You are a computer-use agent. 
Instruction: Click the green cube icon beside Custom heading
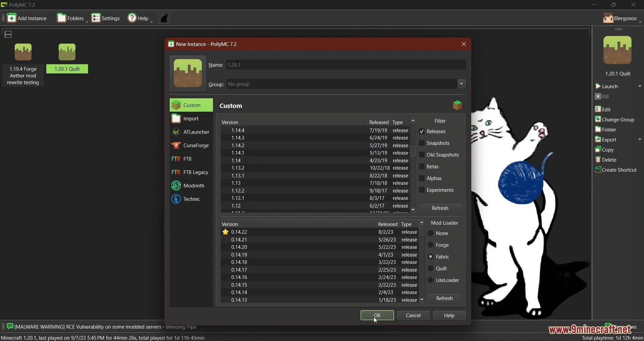tap(458, 106)
